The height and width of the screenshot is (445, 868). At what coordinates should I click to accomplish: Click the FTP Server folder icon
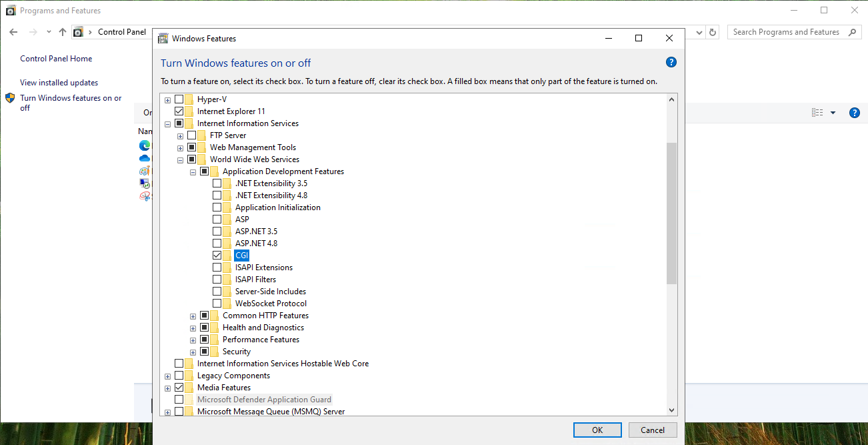(x=202, y=135)
